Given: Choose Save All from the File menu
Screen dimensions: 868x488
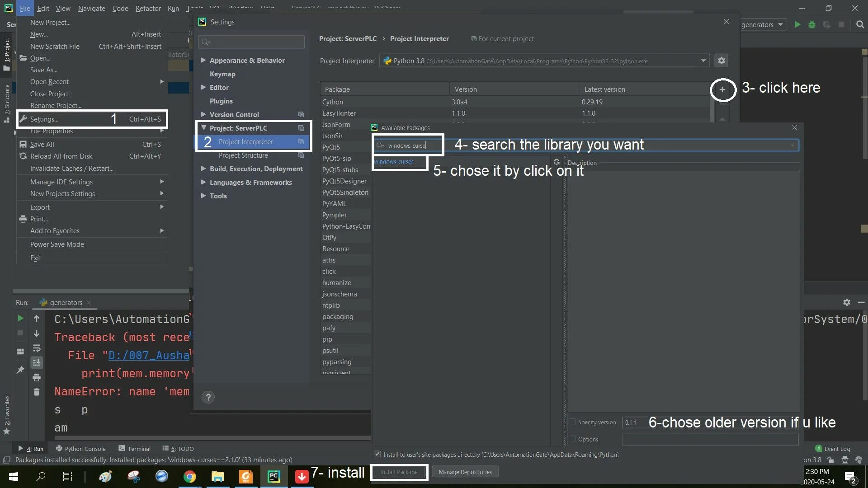Looking at the screenshot, I should tap(92, 145).
